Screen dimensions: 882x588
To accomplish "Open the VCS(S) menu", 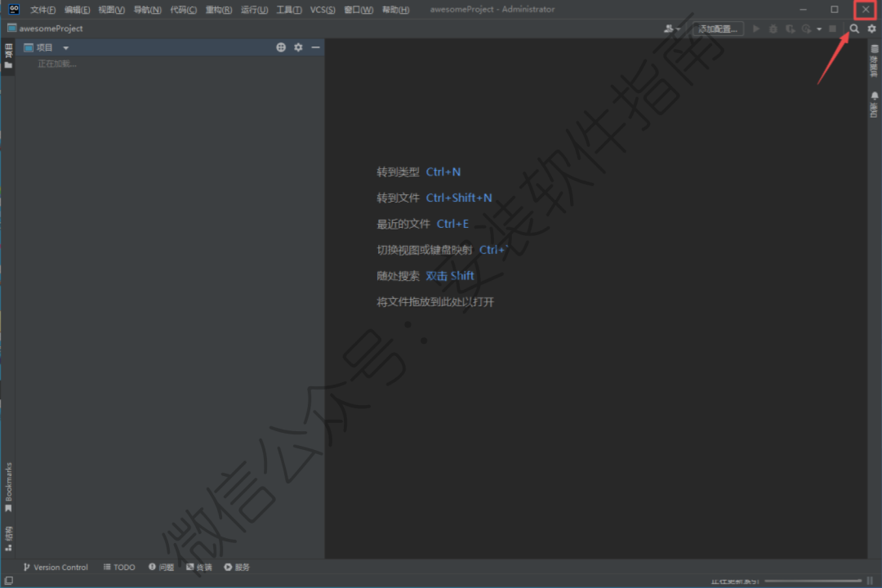I will pos(322,10).
